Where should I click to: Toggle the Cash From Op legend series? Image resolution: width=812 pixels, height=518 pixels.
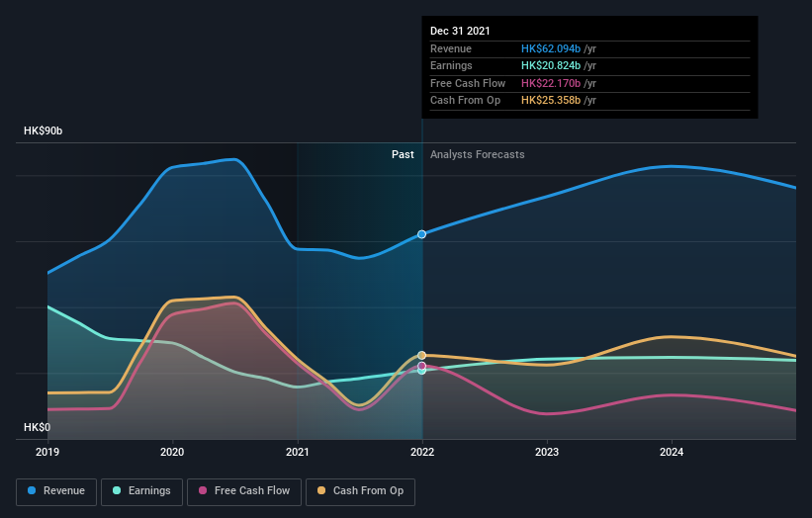coord(360,491)
